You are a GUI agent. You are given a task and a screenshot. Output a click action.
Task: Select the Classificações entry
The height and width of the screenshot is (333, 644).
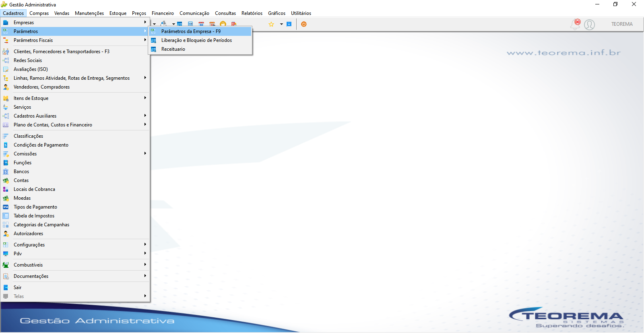(x=75, y=136)
